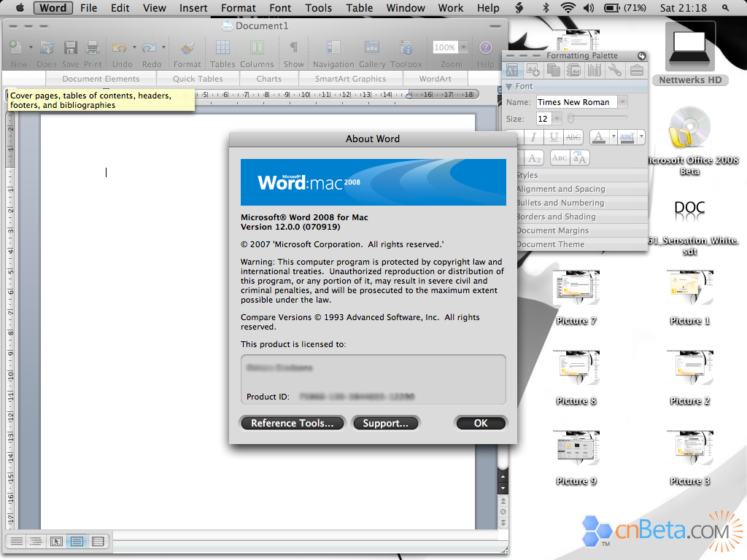Open Spotlight search in menu bar
The image size is (747, 560).
(x=725, y=8)
